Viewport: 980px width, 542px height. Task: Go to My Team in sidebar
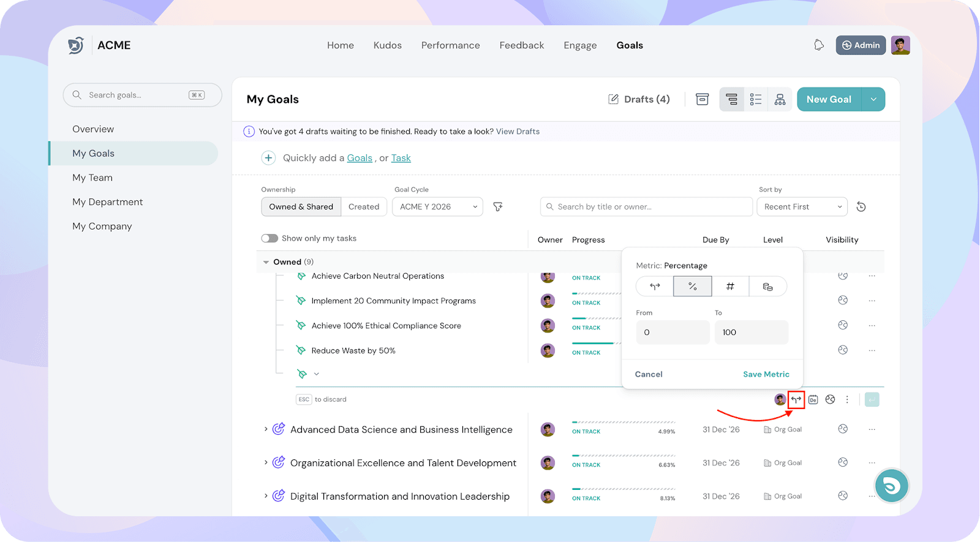pos(92,178)
